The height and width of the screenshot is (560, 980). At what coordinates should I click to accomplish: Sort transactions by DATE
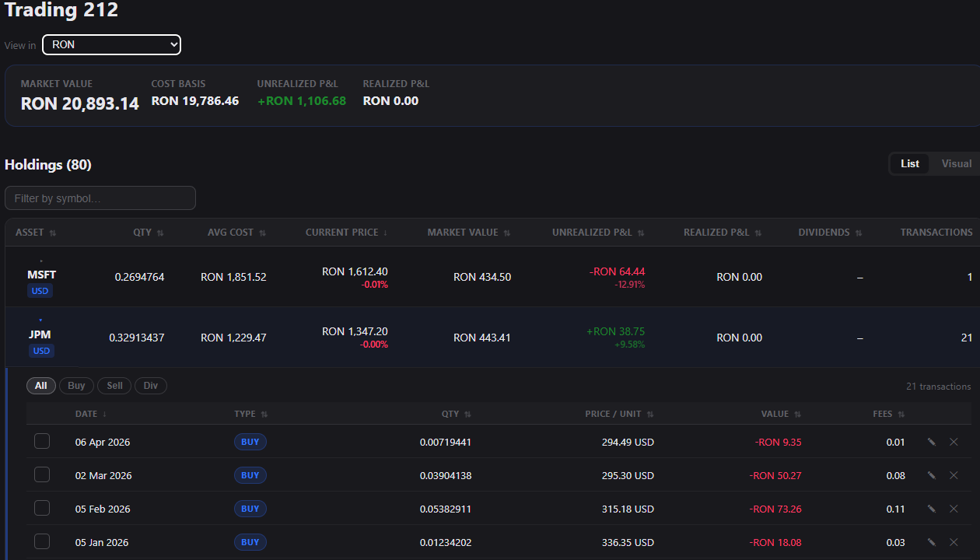tap(91, 414)
